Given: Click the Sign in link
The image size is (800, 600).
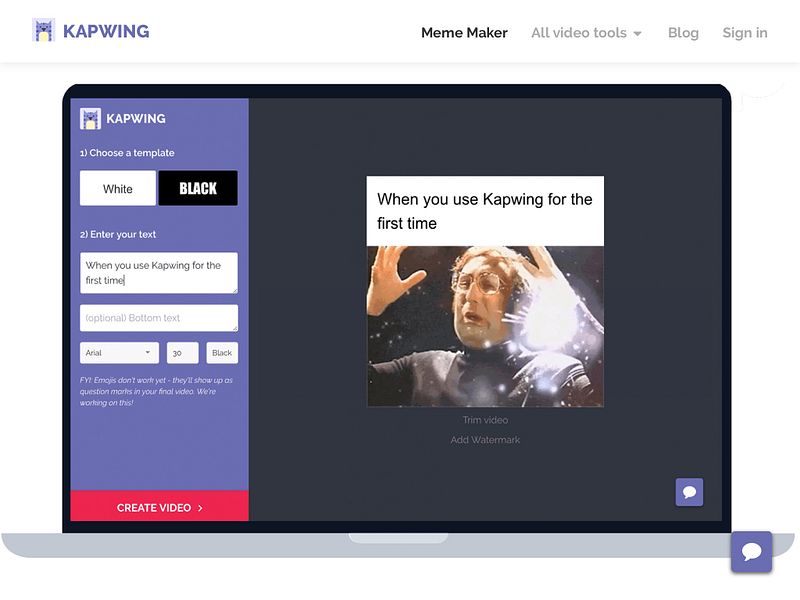Looking at the screenshot, I should tap(744, 32).
